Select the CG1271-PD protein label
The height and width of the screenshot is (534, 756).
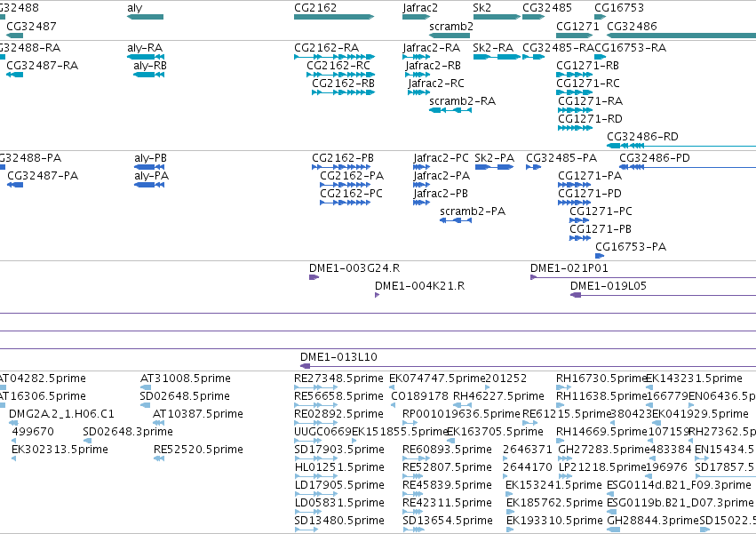[x=590, y=194]
